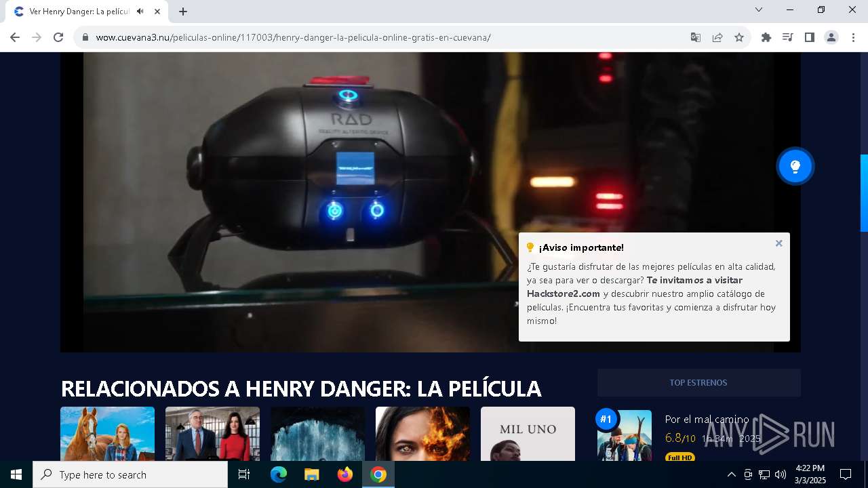Show hidden system tray icons
This screenshot has width=868, height=488.
pyautogui.click(x=731, y=474)
